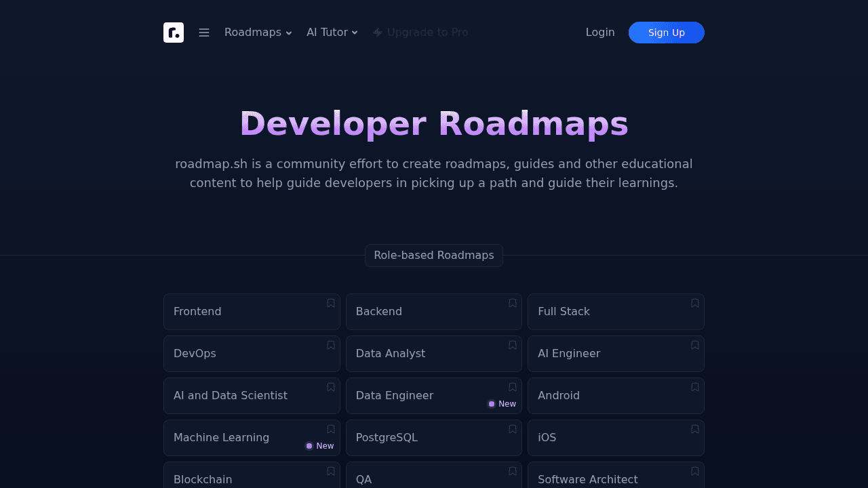The width and height of the screenshot is (868, 488).
Task: Click the purple New badge on Data Engineer
Action: 502,404
